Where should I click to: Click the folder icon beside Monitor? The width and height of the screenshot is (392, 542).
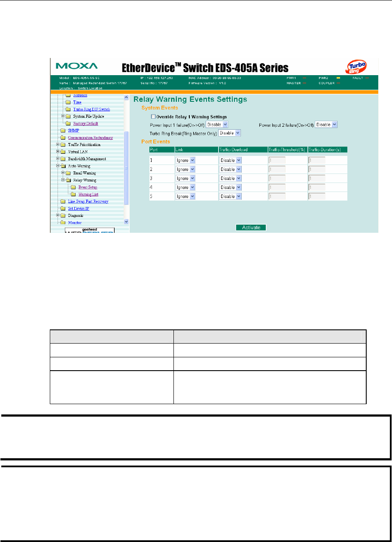pyautogui.click(x=64, y=222)
